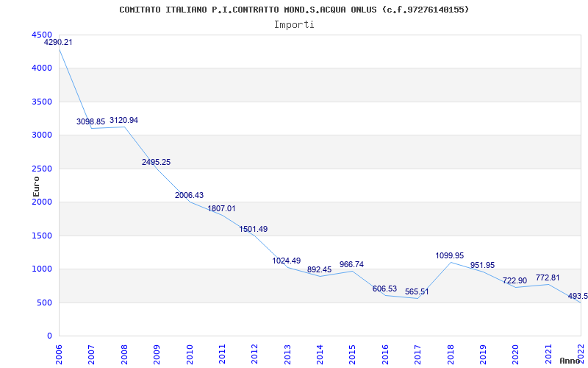Click the 1000 value on Euro axis

point(42,269)
